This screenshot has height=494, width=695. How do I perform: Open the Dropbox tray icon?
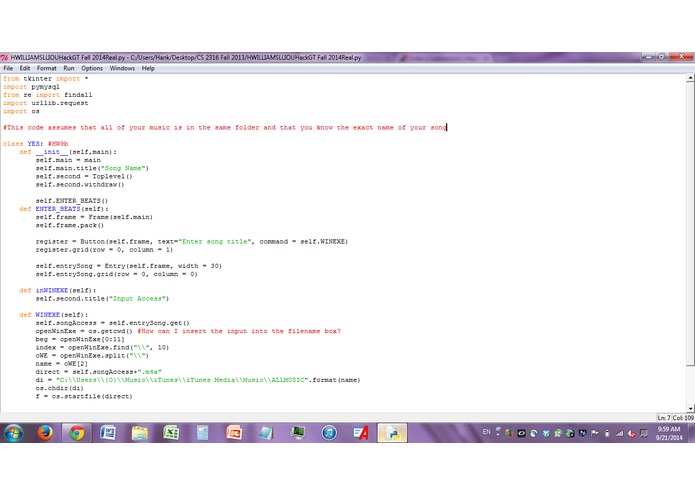coord(546,433)
